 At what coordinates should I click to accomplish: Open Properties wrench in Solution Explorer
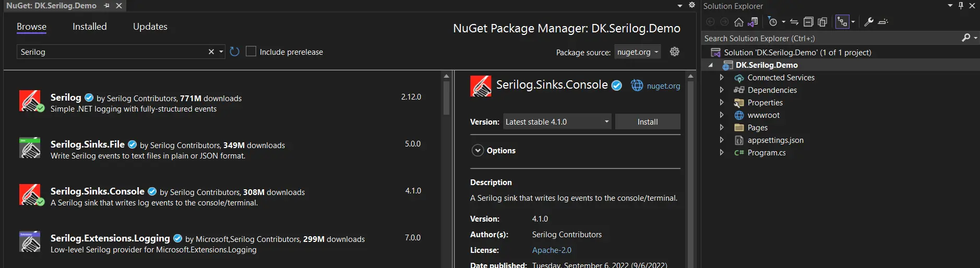click(869, 22)
